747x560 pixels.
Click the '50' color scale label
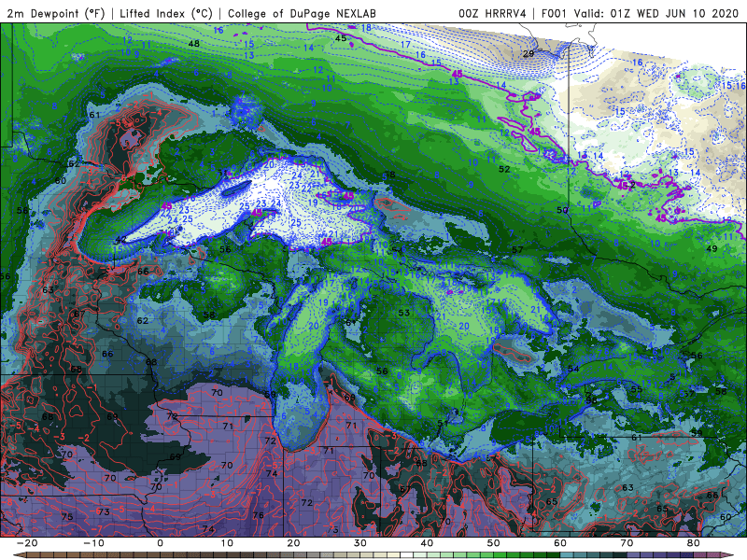pos(494,543)
